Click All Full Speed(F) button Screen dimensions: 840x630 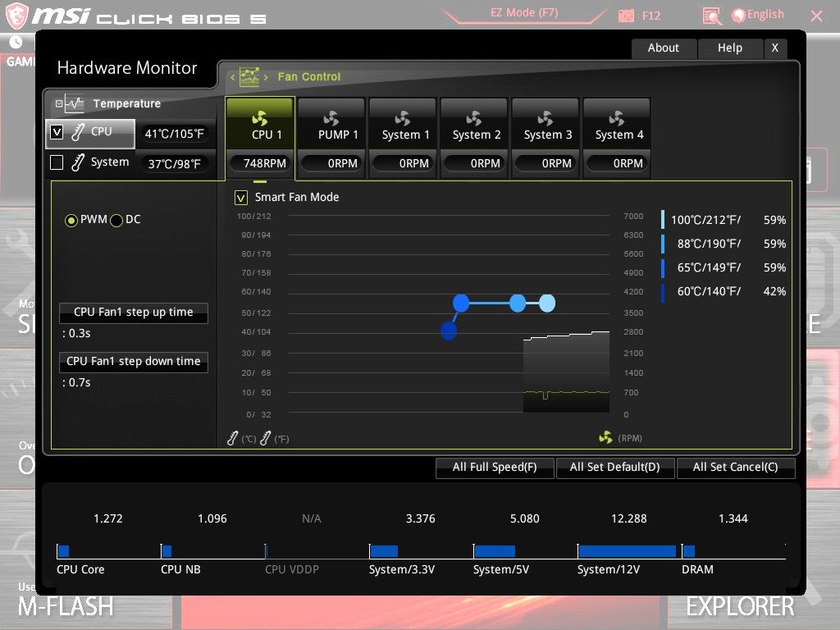(x=495, y=467)
